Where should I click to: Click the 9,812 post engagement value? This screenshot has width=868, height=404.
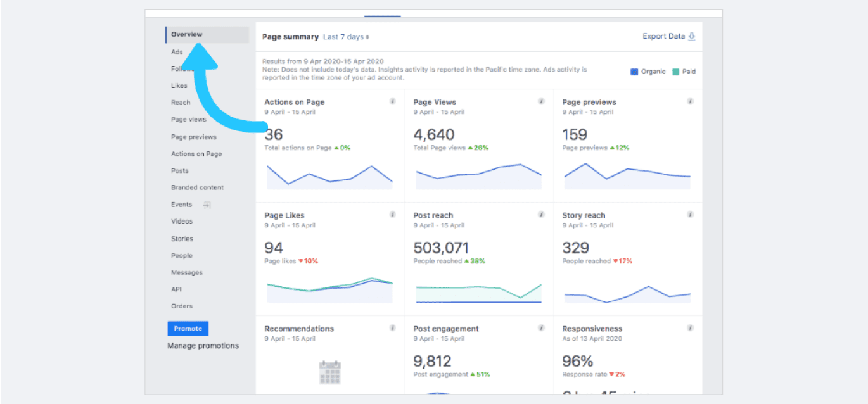coord(433,361)
